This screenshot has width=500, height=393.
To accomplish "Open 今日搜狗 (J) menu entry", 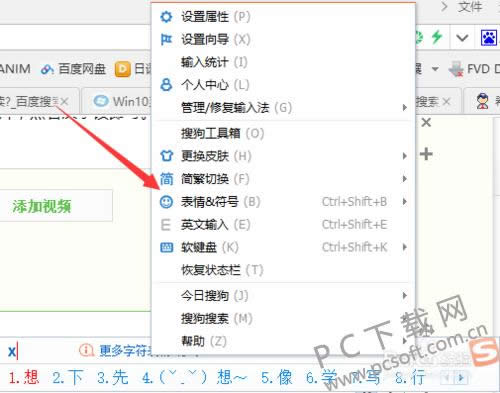I will pos(283,295).
